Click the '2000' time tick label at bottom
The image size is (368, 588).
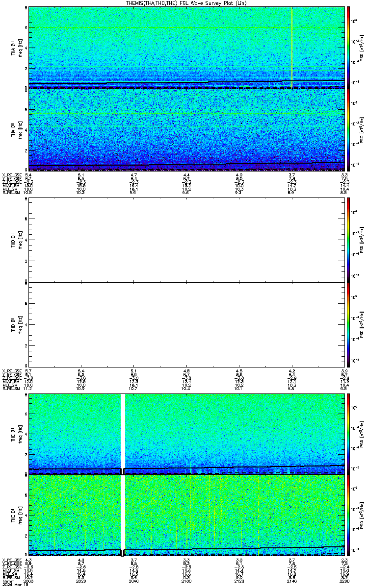tap(29, 581)
